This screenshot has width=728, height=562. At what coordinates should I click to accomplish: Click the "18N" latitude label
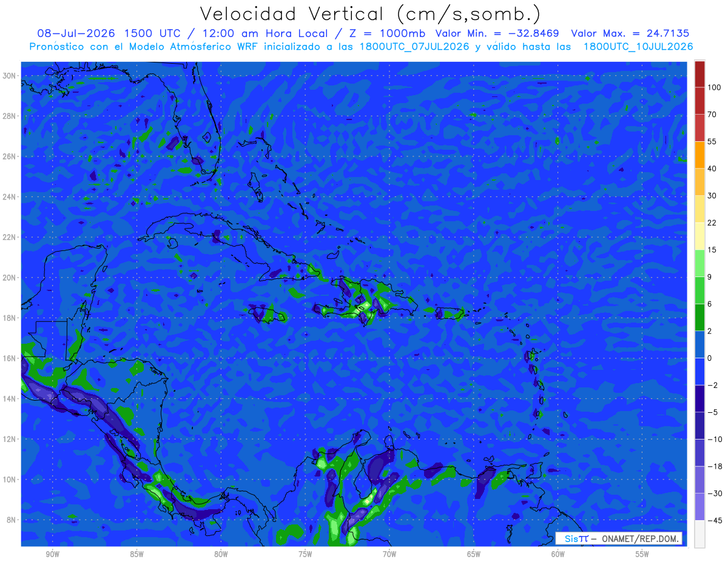point(10,318)
